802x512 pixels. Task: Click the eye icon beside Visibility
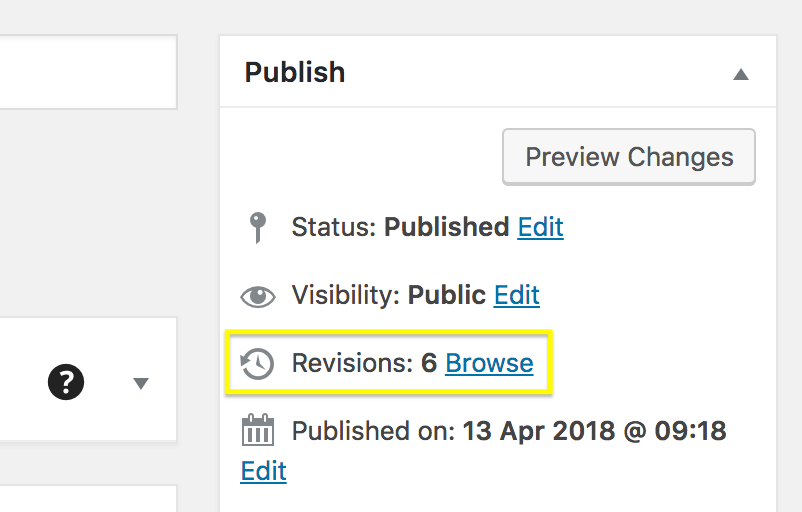[258, 296]
